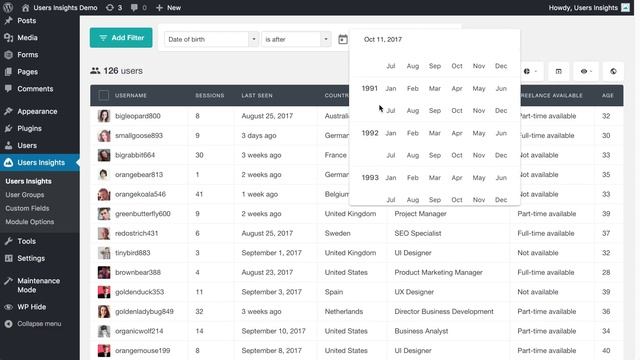Viewport: 640px width, 360px height.
Task: Open Appearance settings in sidebar
Action: pos(37,111)
